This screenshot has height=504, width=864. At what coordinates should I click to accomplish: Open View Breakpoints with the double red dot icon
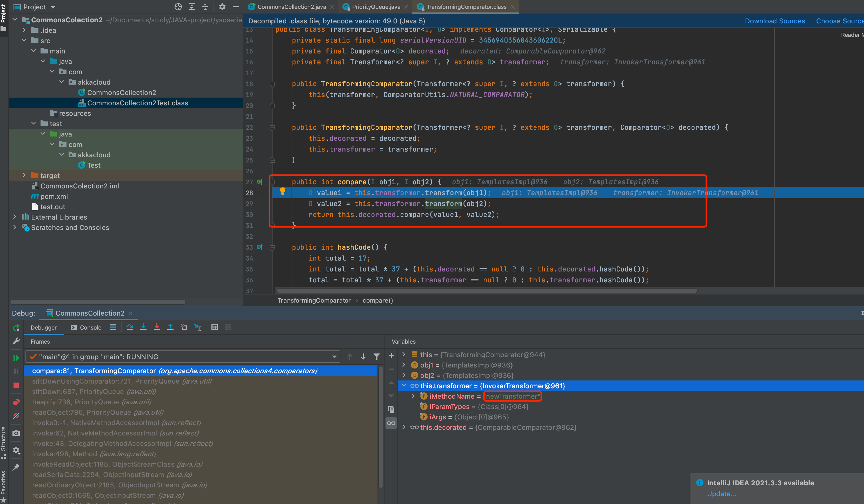pos(16,402)
